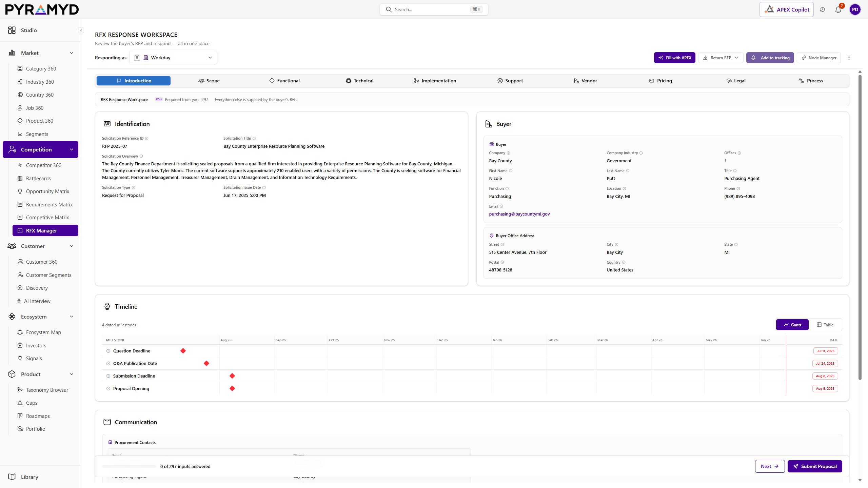Collapse the Product section
868x488 pixels.
pos(72,374)
